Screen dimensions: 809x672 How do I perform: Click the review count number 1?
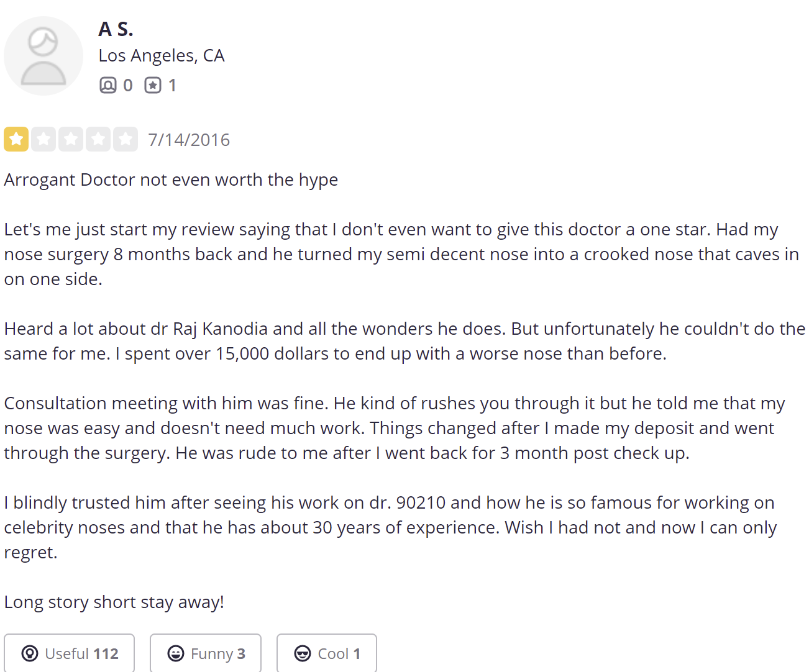tap(172, 85)
